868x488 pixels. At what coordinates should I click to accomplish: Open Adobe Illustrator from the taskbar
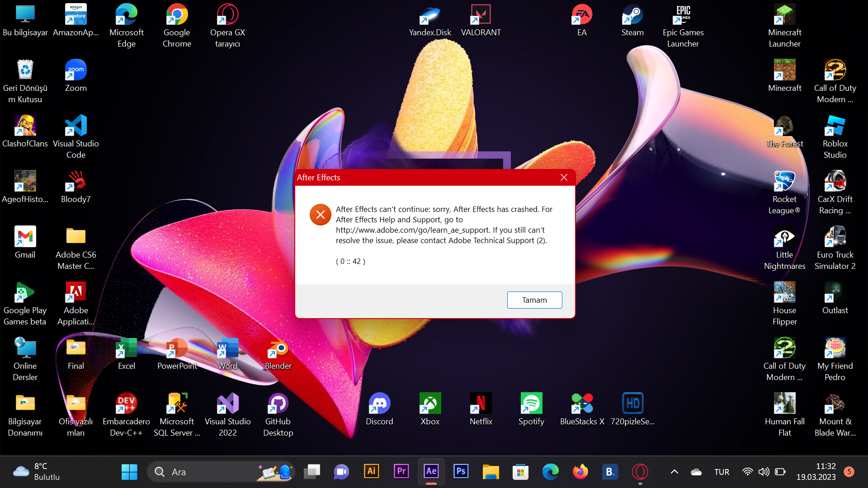371,471
